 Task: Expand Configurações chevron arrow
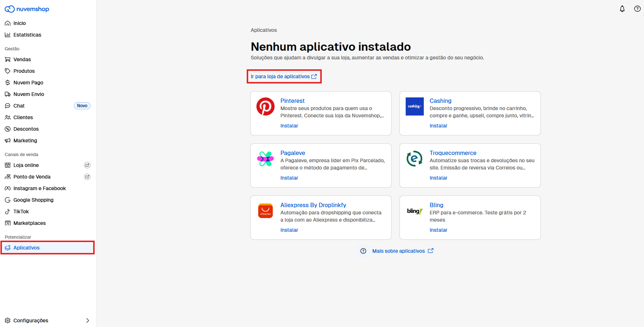pos(88,320)
